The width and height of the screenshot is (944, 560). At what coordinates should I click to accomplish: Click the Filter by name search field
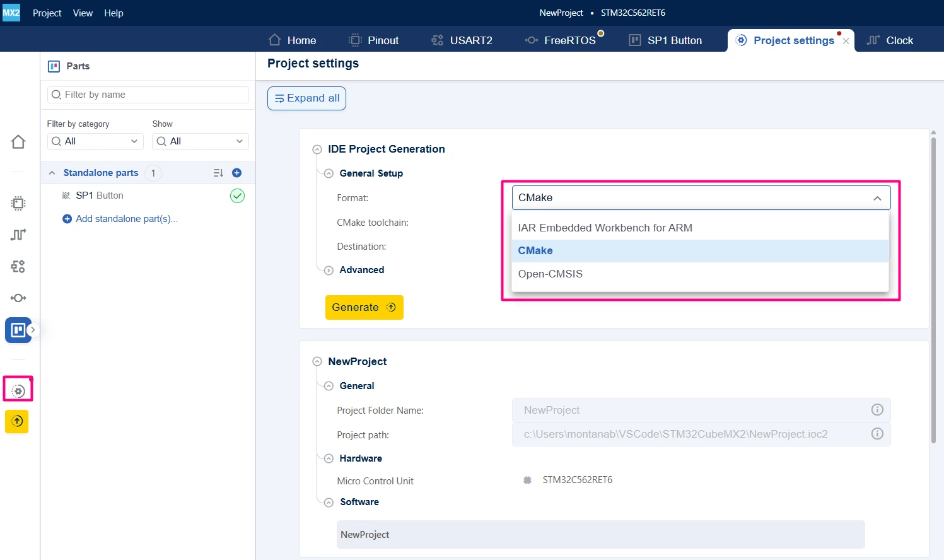[148, 95]
